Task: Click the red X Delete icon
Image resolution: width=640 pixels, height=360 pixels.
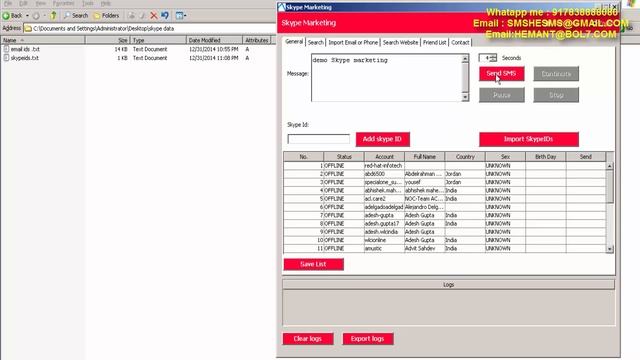Action: tap(153, 16)
